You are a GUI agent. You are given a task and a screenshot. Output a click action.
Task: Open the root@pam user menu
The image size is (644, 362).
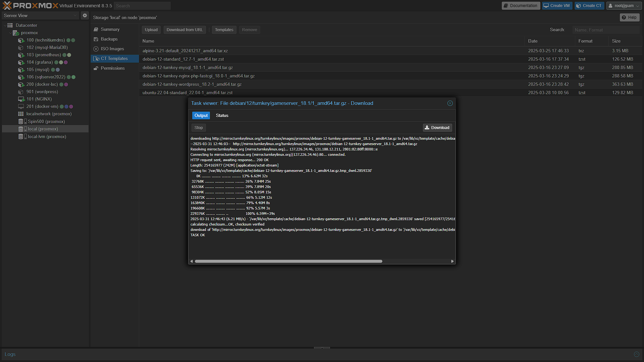624,6
